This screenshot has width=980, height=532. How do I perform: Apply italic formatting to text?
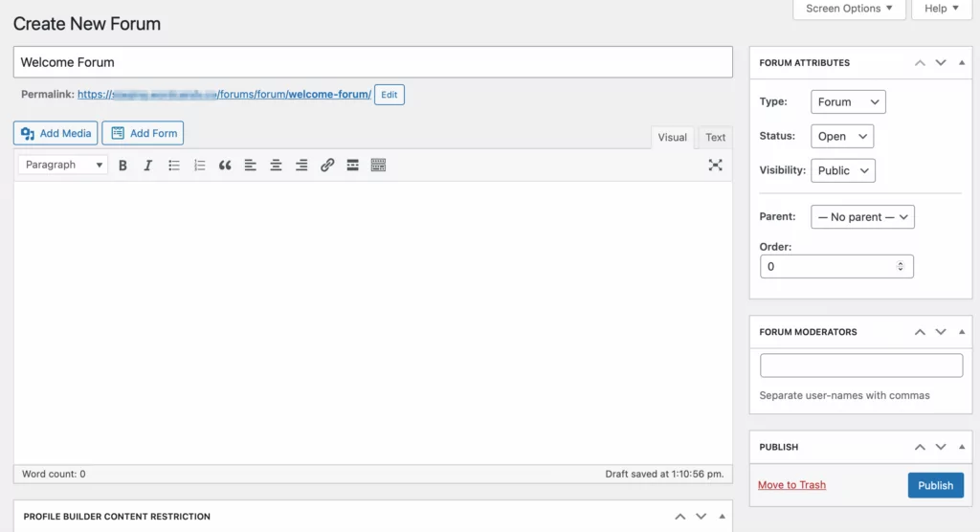148,166
